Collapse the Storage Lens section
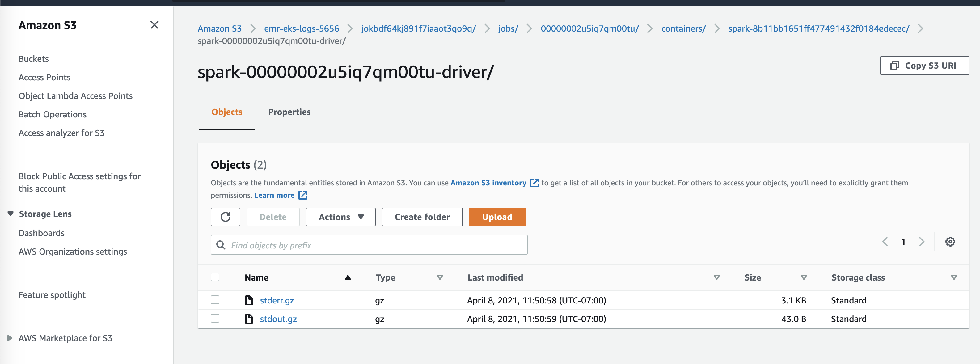The width and height of the screenshot is (980, 364). (11, 214)
